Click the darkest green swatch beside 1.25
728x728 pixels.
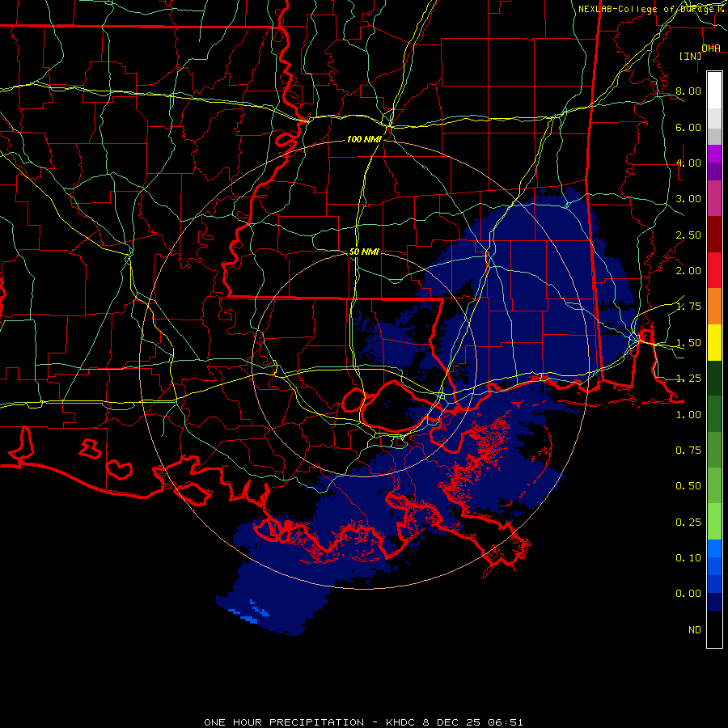pyautogui.click(x=714, y=379)
